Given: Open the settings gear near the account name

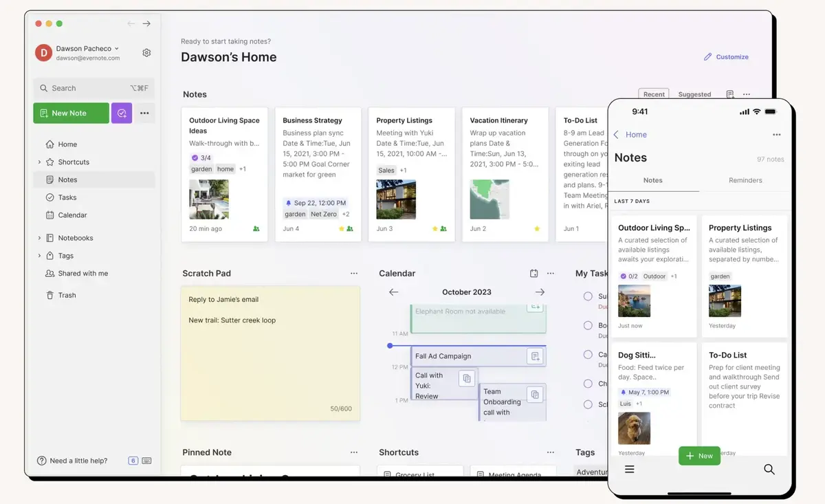Looking at the screenshot, I should click(146, 52).
